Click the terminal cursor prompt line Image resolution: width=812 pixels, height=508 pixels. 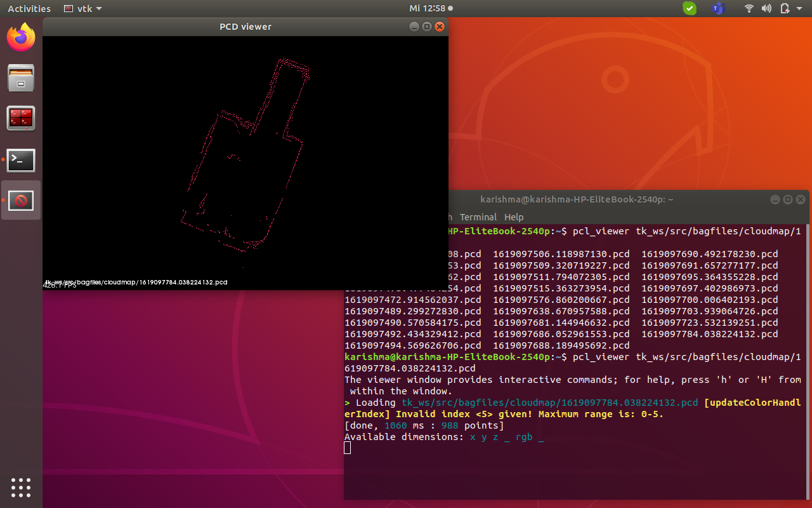[x=348, y=448]
